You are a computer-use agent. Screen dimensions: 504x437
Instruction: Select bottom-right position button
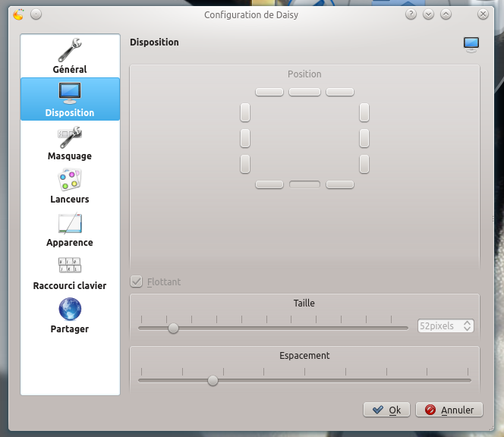(x=340, y=184)
